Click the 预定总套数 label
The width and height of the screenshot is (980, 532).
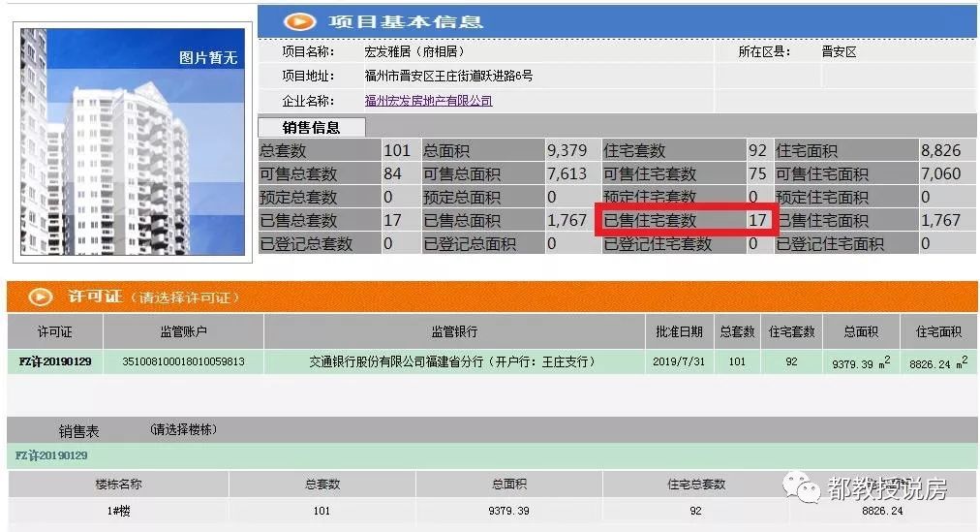299,197
